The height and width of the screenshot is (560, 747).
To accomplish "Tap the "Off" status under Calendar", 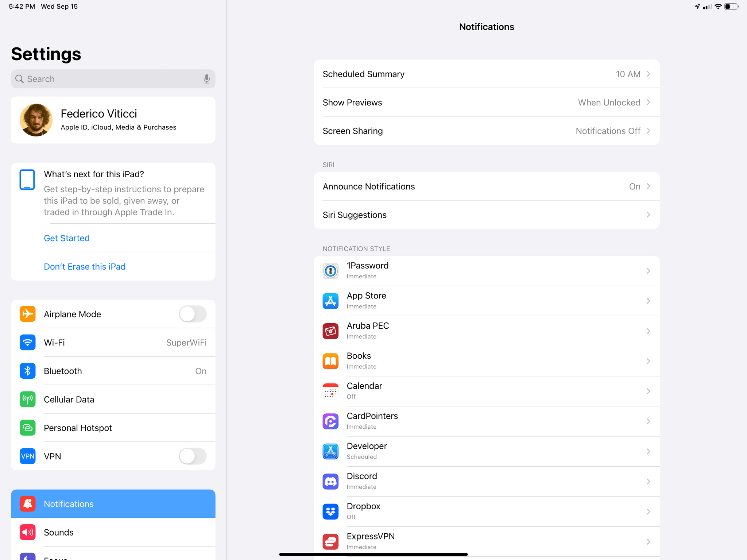I will point(351,397).
